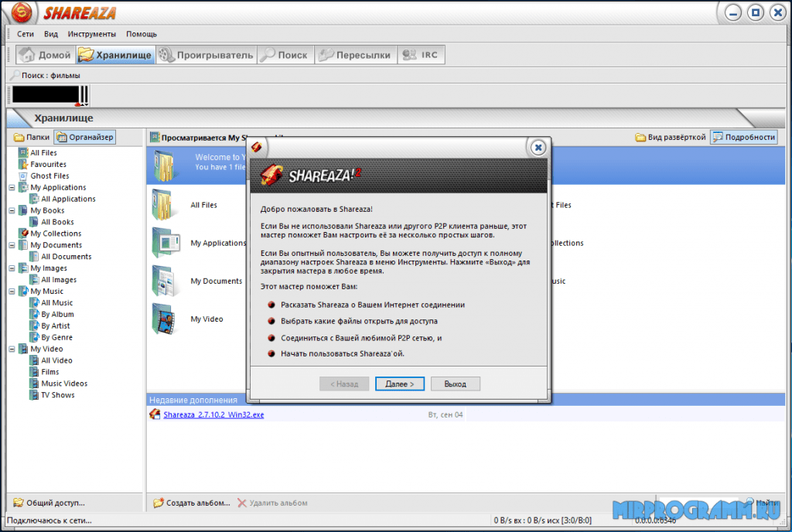Close the Shareaza welcome wizard dialog
This screenshot has width=792, height=532.
pos(538,148)
